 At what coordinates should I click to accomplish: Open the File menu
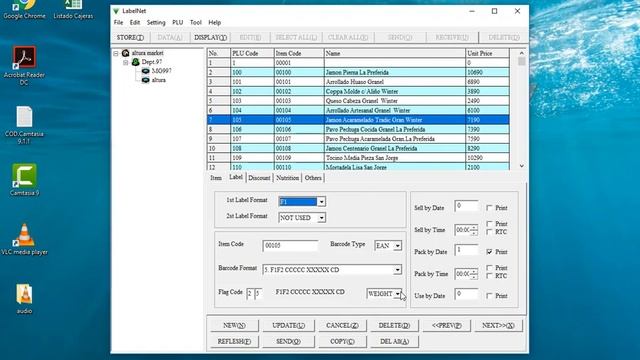point(118,22)
